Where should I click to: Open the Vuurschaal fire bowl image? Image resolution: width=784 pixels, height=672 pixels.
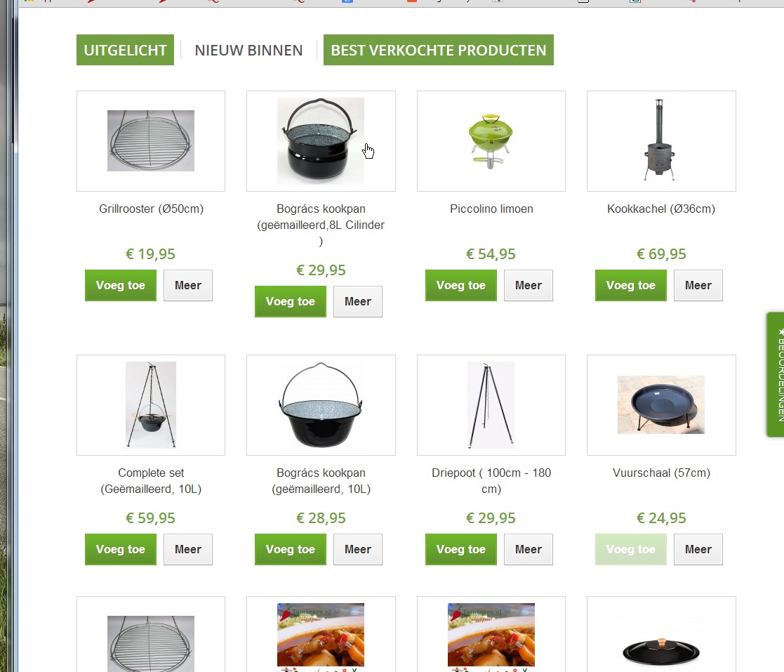[x=661, y=404]
